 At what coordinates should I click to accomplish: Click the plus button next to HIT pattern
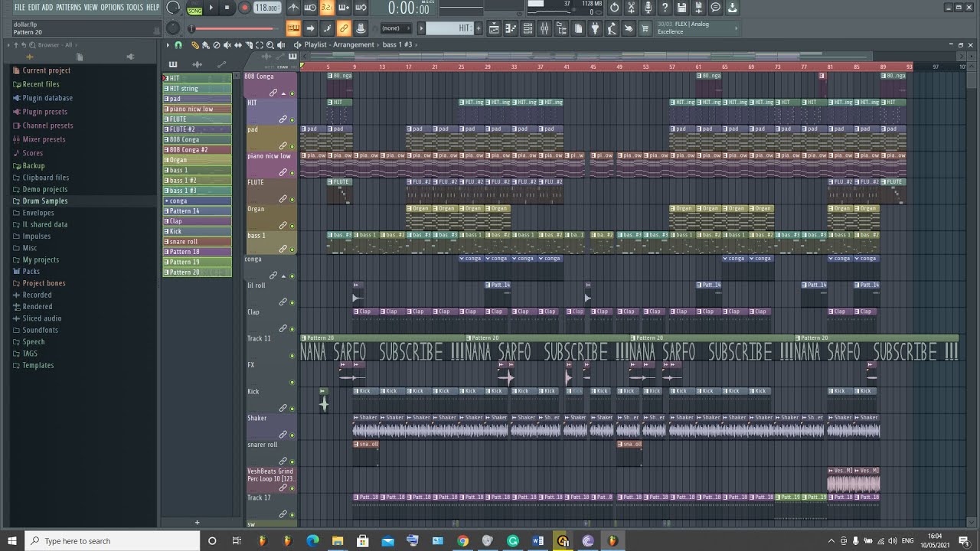point(479,28)
